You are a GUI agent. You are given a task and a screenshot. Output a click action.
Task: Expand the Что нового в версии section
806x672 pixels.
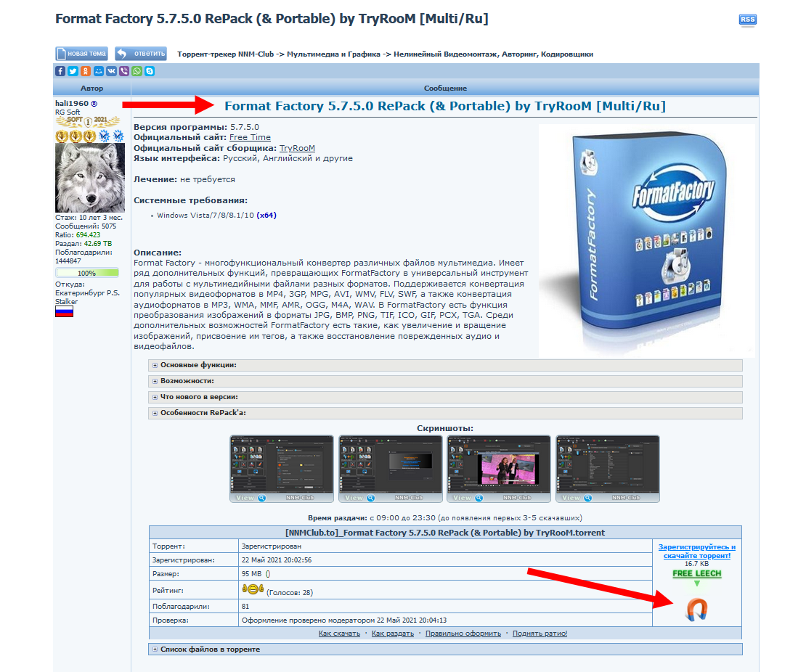click(445, 397)
